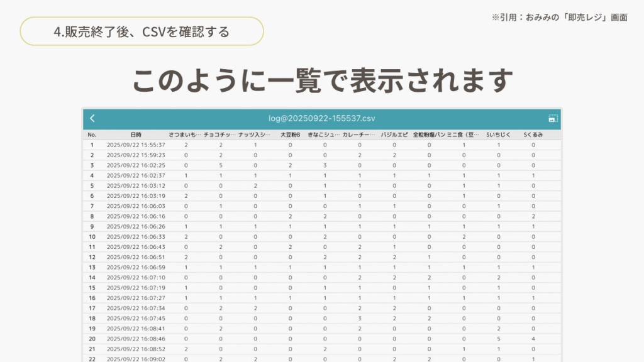The height and width of the screenshot is (362, 644).
Task: Select the チョコチッ column header
Action: tap(220, 134)
